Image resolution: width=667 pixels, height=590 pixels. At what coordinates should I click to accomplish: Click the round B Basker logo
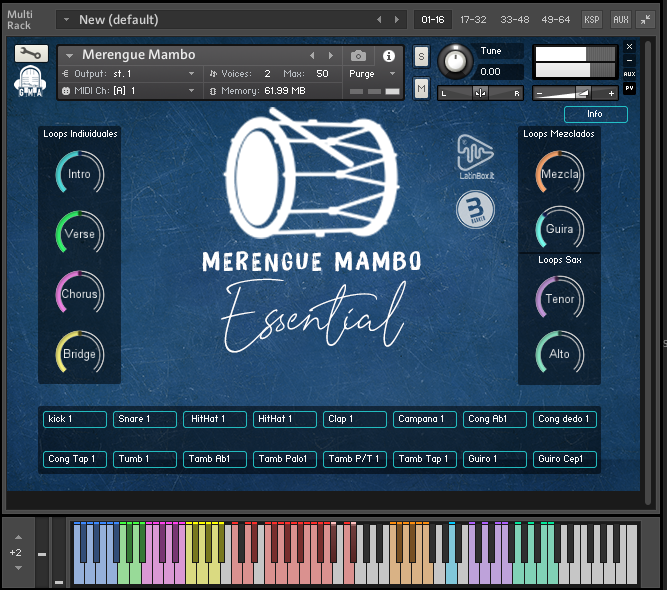pos(476,209)
